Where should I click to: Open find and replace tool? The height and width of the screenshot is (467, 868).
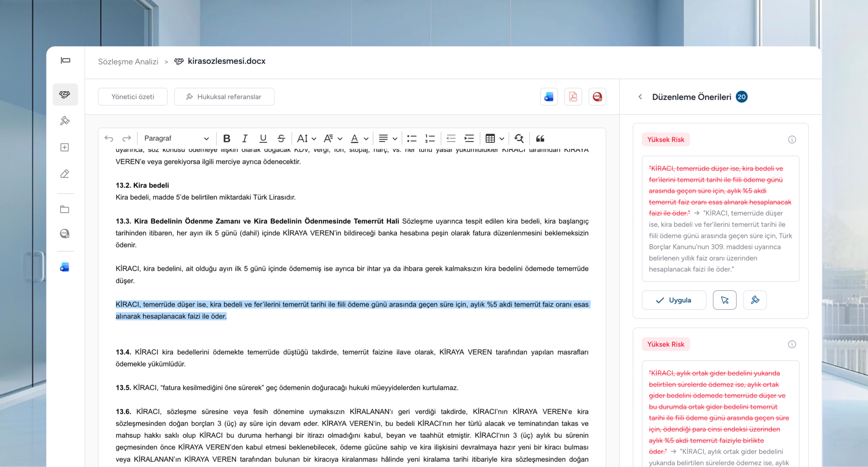[519, 138]
